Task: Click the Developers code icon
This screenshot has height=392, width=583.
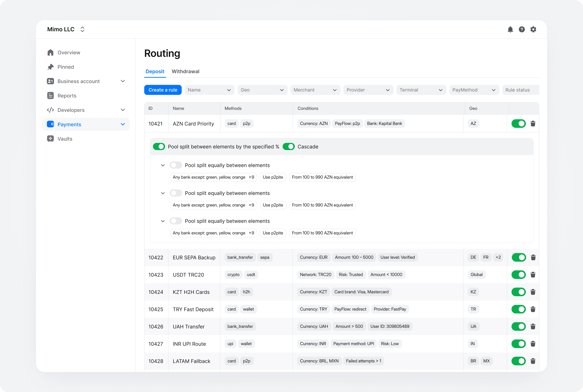Action: tap(50, 110)
